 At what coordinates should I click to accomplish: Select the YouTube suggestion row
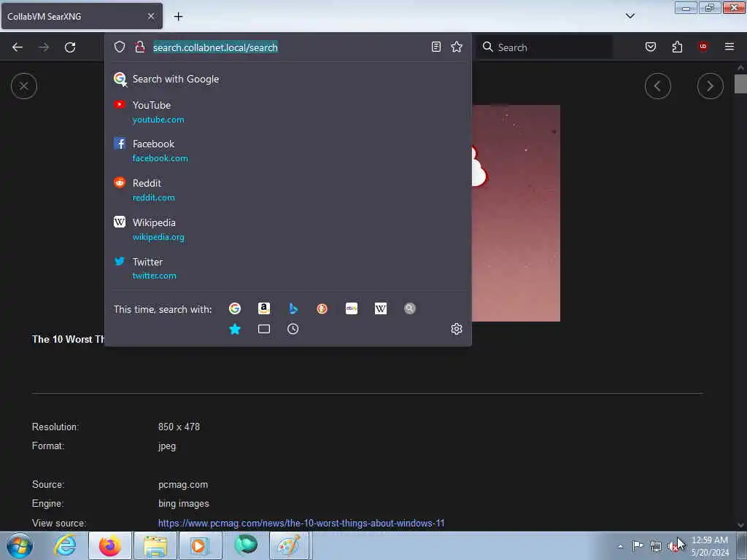tap(287, 112)
